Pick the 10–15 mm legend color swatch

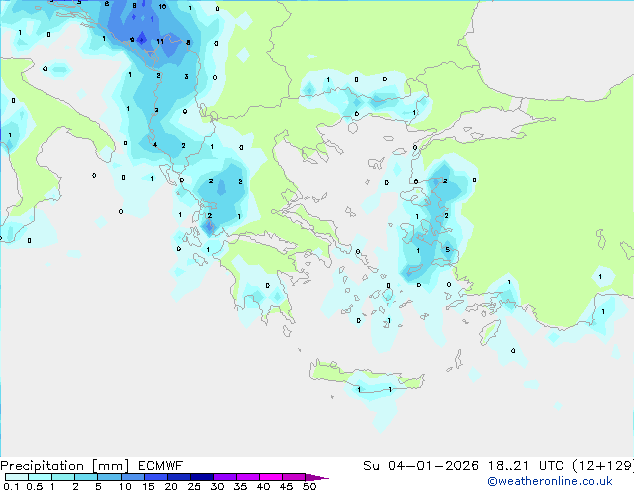pyautogui.click(x=132, y=477)
